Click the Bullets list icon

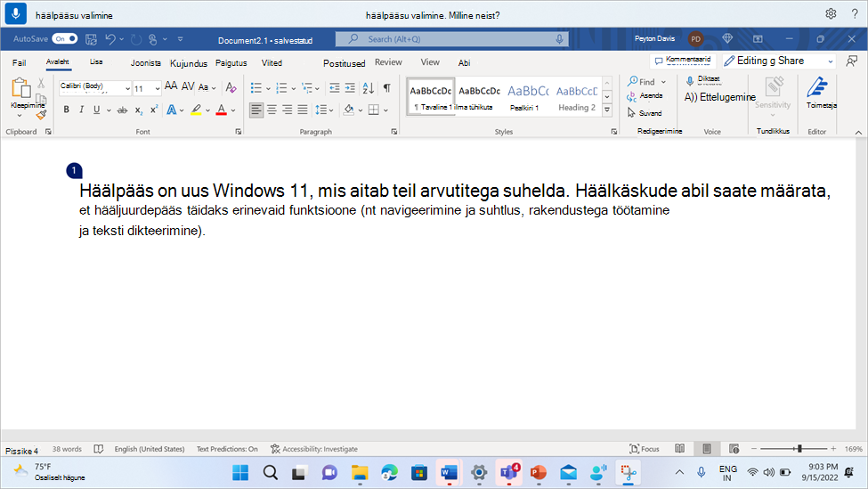point(256,88)
